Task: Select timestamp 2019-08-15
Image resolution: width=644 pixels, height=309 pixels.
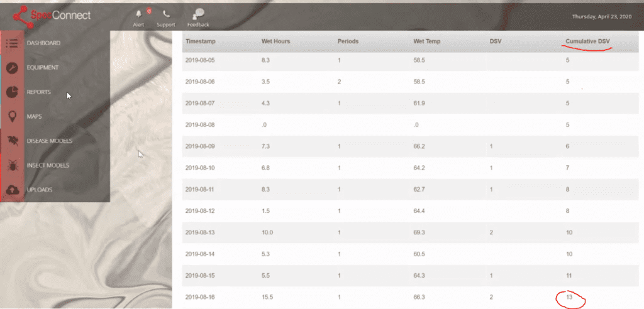Action: pos(200,275)
